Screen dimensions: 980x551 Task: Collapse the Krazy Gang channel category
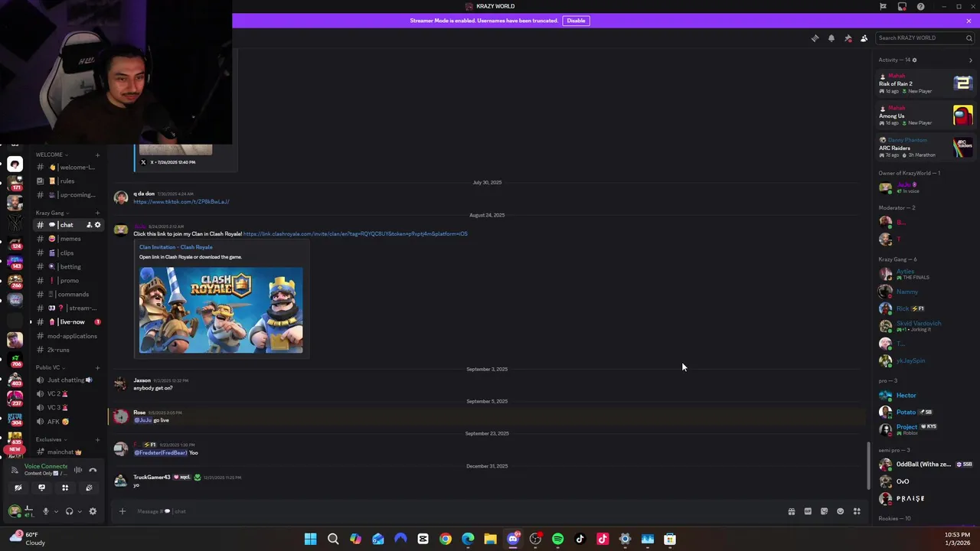(52, 213)
